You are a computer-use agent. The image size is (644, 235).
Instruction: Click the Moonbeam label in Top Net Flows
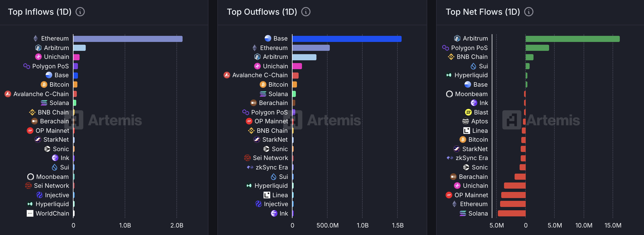471,94
